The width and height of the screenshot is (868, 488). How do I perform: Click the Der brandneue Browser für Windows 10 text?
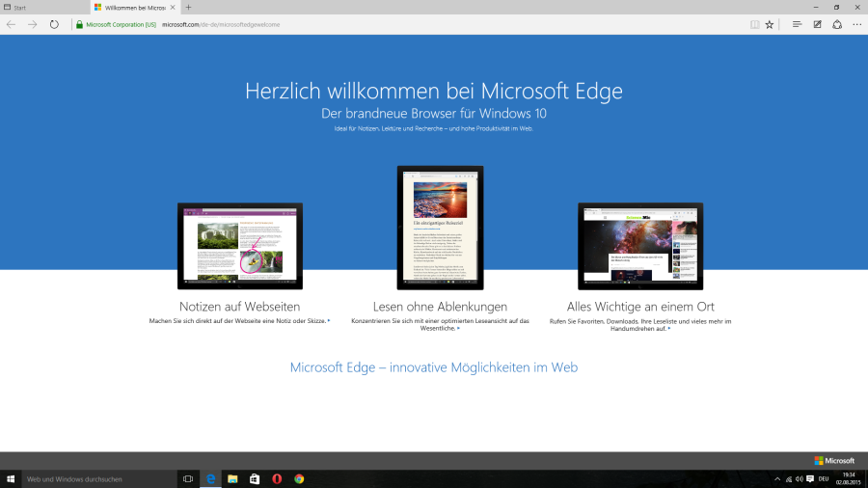(434, 114)
